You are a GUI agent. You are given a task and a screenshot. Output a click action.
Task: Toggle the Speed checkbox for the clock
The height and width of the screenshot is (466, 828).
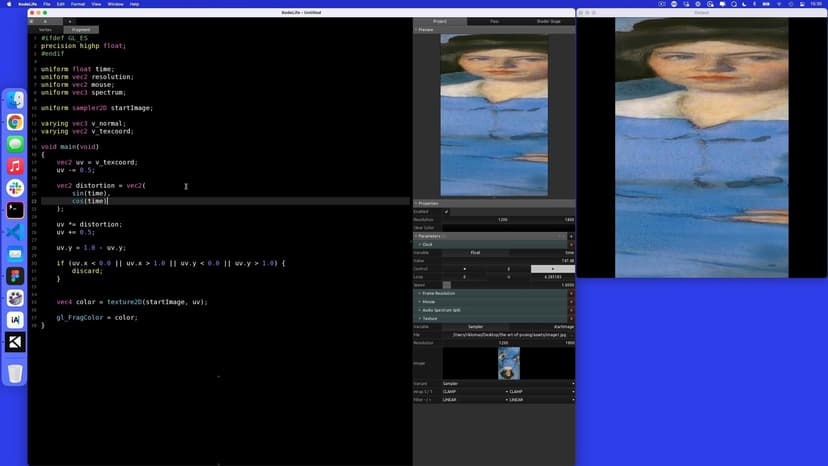point(447,285)
